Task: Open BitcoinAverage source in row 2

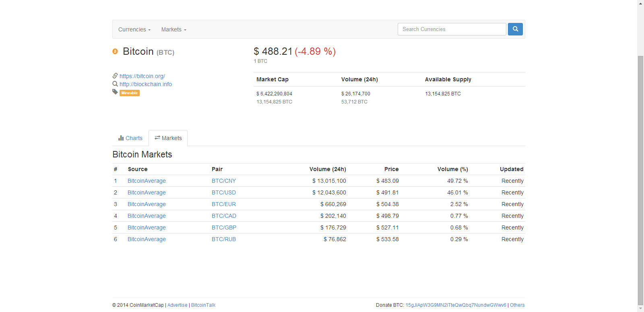Action: coord(147,192)
